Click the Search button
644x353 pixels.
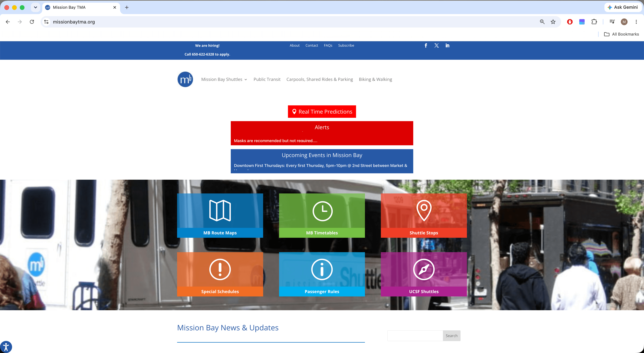(451, 336)
